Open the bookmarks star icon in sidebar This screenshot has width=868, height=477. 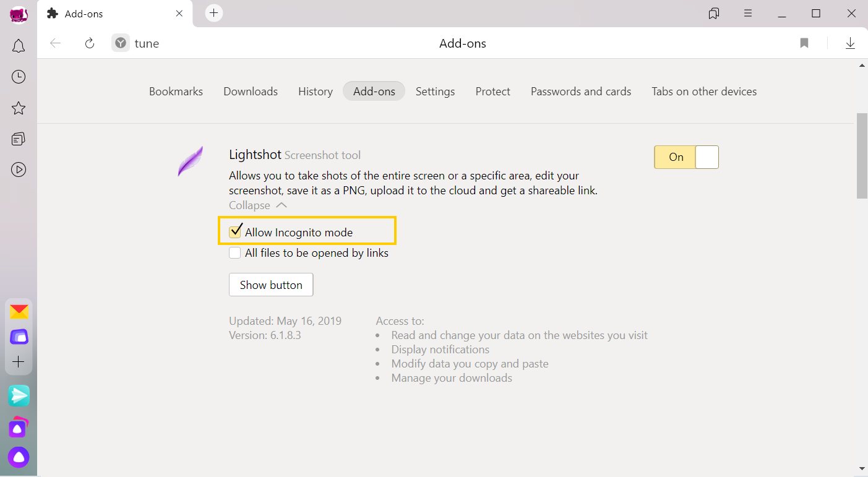[19, 108]
